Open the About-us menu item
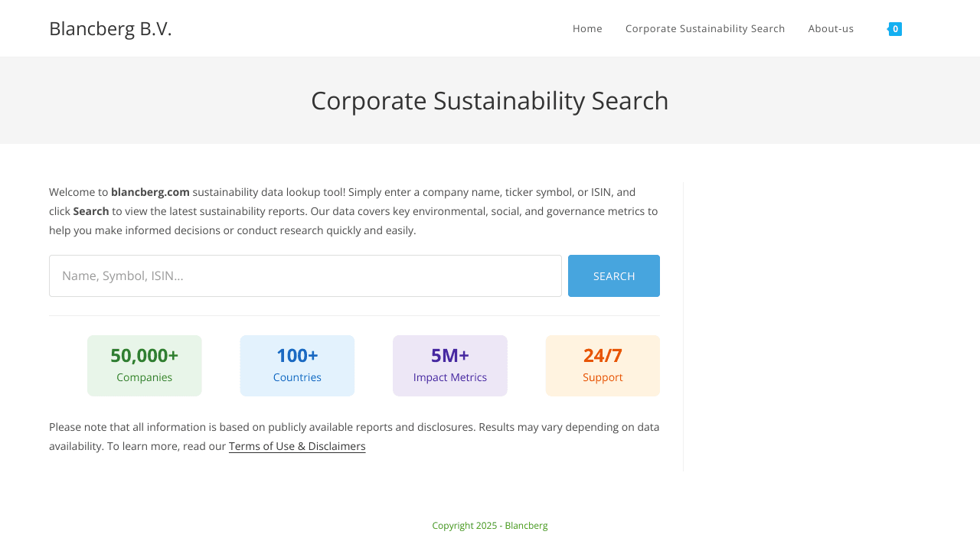 [x=831, y=28]
